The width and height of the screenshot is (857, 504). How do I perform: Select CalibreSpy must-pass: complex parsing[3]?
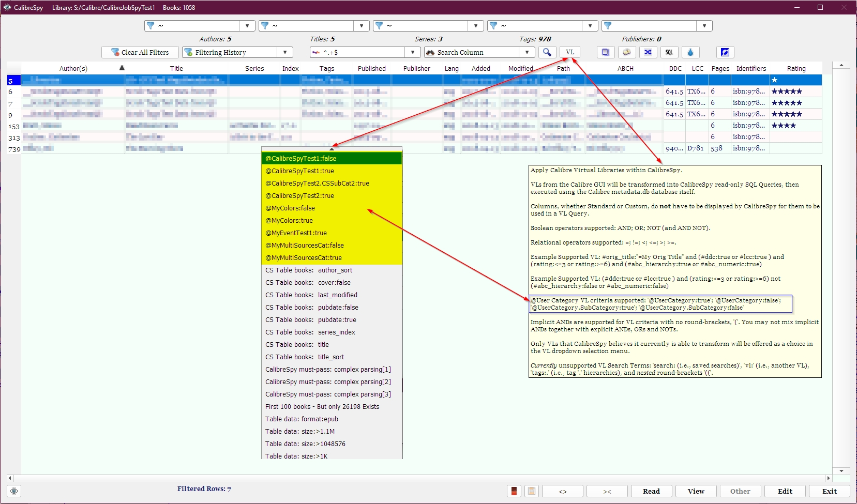[x=332, y=394]
